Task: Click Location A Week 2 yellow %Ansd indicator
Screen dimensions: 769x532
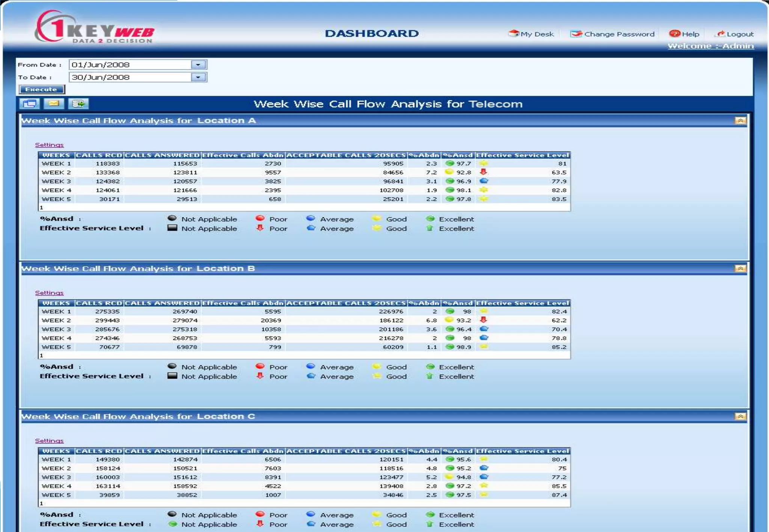Action: 449,172
